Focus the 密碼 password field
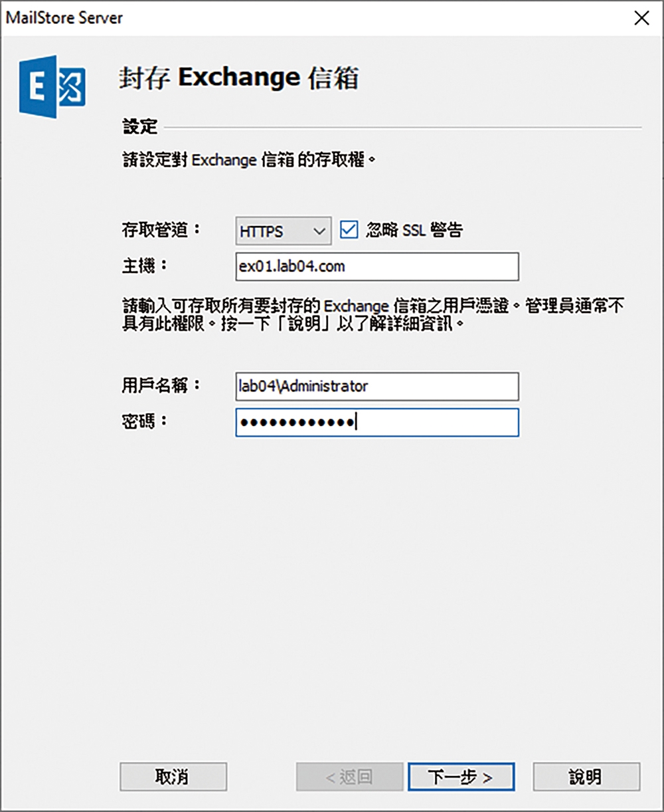664x812 pixels. [x=377, y=422]
